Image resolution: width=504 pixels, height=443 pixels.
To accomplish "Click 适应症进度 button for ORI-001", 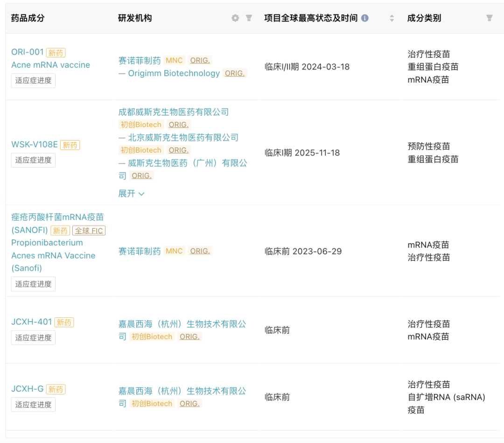I will [x=33, y=80].
